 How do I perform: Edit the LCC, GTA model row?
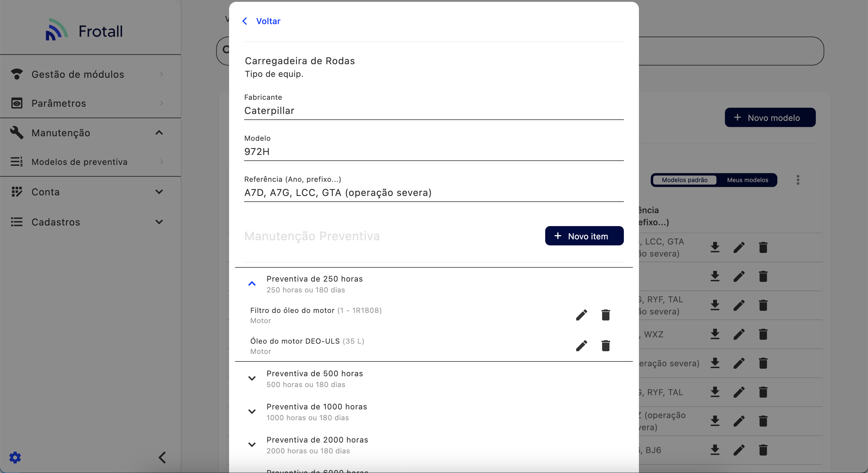pos(739,248)
